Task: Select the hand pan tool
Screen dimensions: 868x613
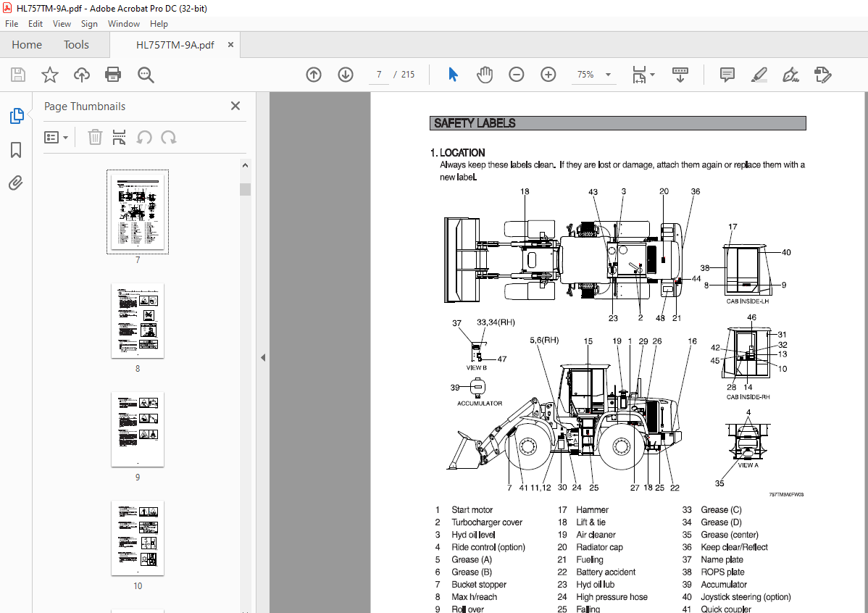Action: [x=484, y=75]
